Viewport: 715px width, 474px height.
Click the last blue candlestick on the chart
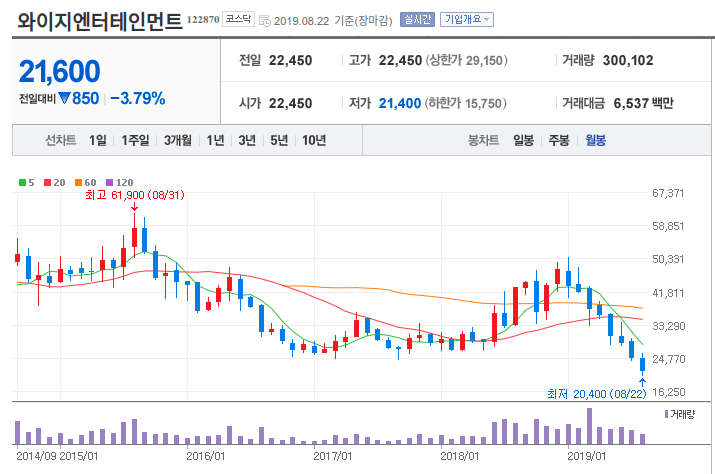[642, 365]
